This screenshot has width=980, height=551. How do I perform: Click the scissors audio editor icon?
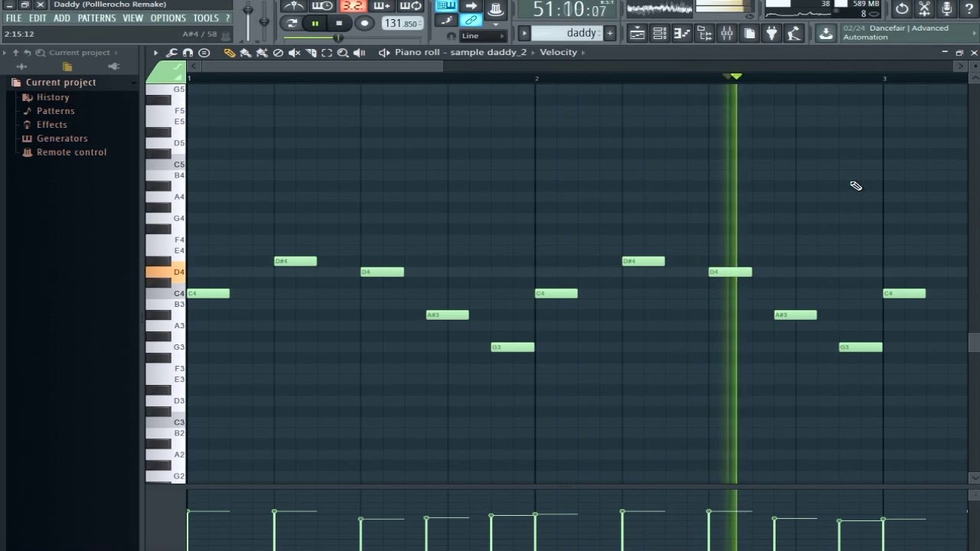[925, 9]
